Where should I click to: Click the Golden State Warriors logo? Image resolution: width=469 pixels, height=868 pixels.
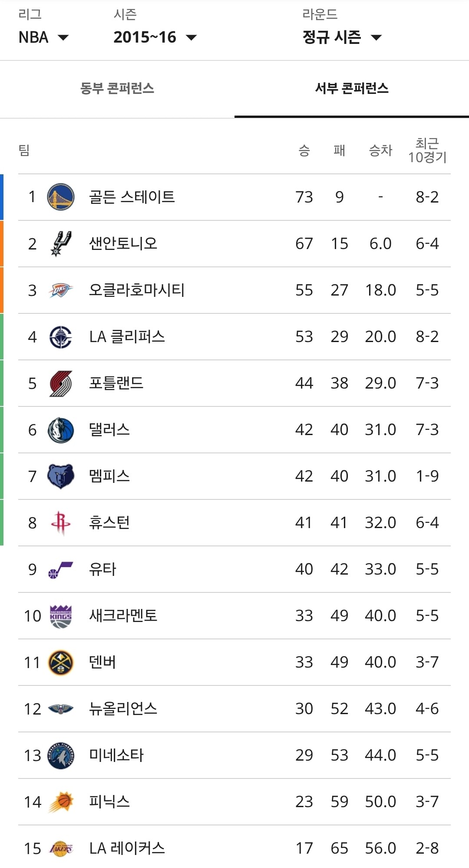(61, 197)
